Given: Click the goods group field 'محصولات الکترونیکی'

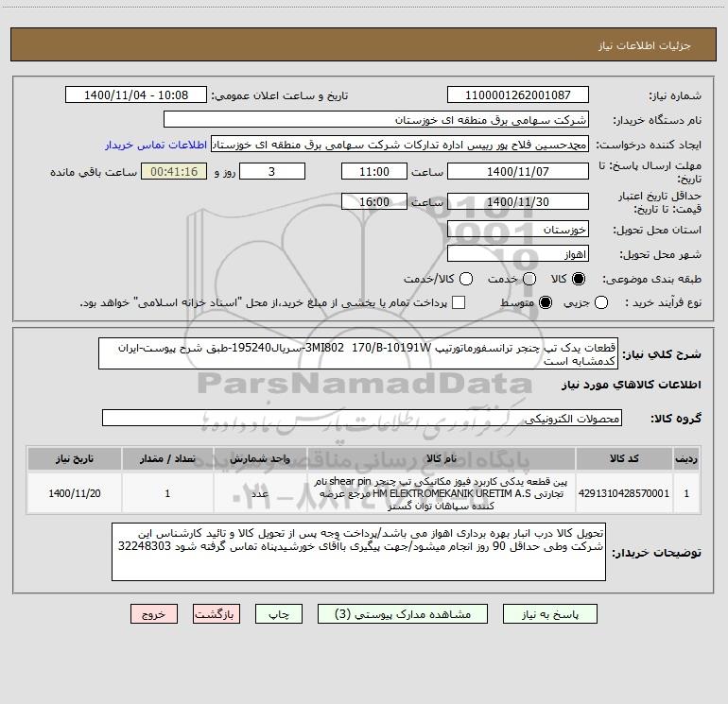Looking at the screenshot, I should (362, 418).
